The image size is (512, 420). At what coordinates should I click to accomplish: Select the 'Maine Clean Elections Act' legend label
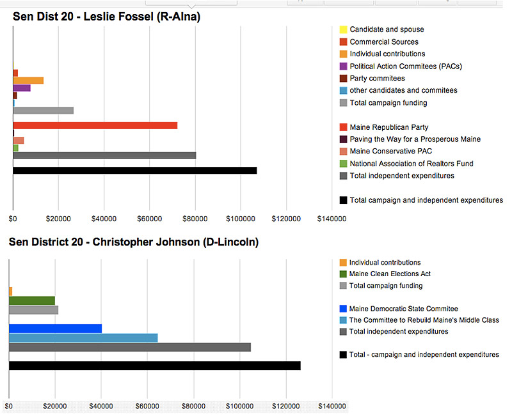[390, 274]
